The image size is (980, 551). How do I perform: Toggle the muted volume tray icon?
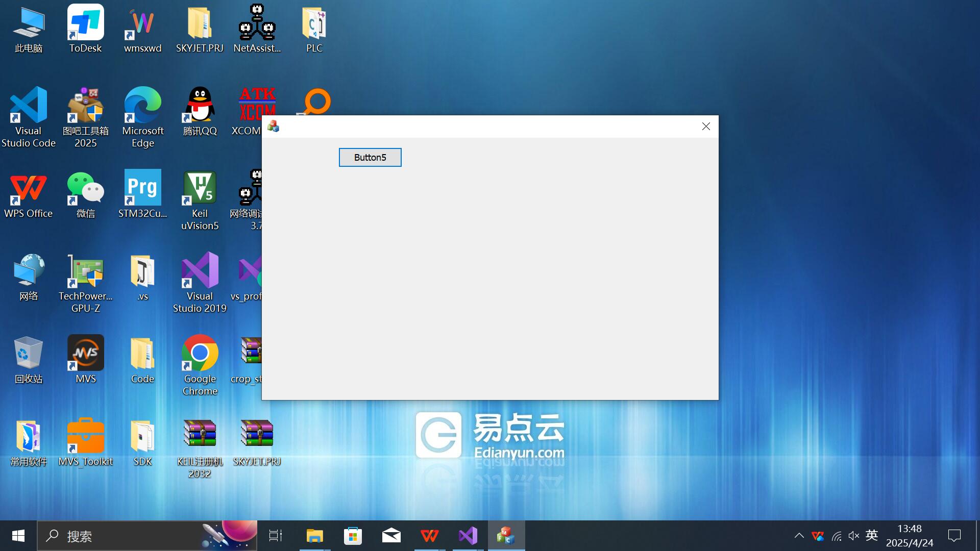coord(853,536)
